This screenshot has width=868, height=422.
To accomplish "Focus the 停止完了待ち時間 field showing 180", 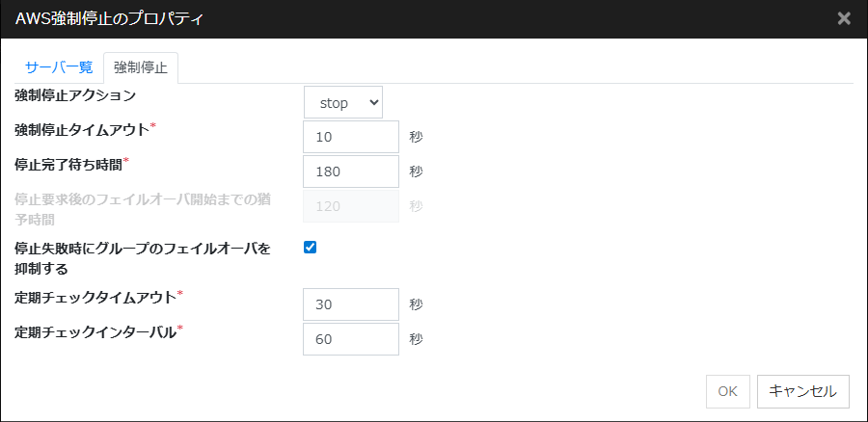I will (350, 171).
